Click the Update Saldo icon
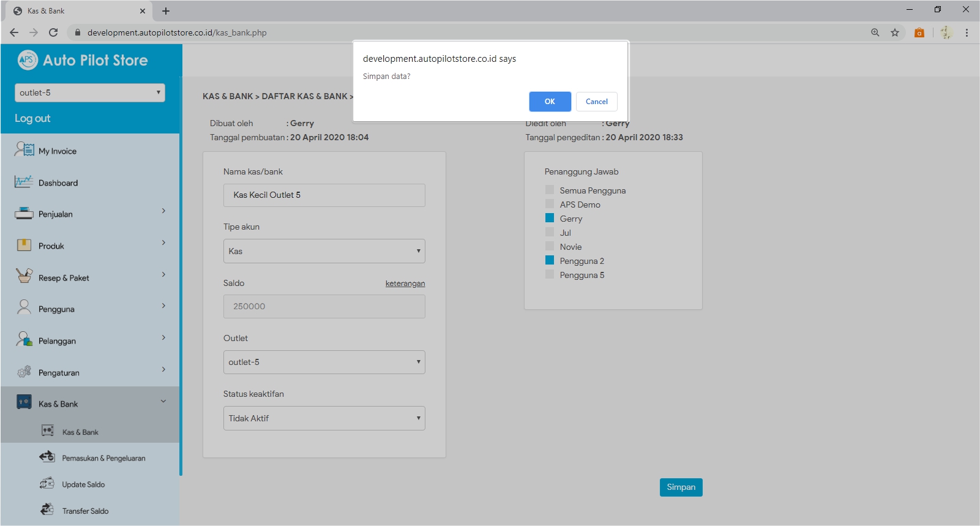Viewport: 980px width, 526px height. click(47, 483)
